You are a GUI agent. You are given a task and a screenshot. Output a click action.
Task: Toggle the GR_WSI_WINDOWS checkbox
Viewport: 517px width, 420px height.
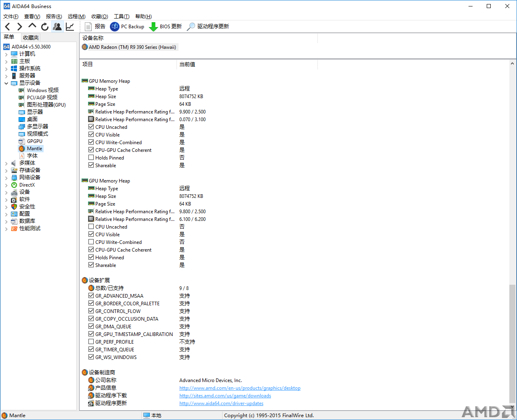[91, 357]
